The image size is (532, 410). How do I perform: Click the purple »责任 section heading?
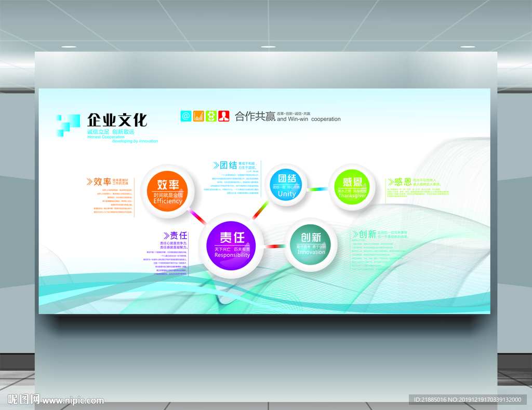click(176, 236)
